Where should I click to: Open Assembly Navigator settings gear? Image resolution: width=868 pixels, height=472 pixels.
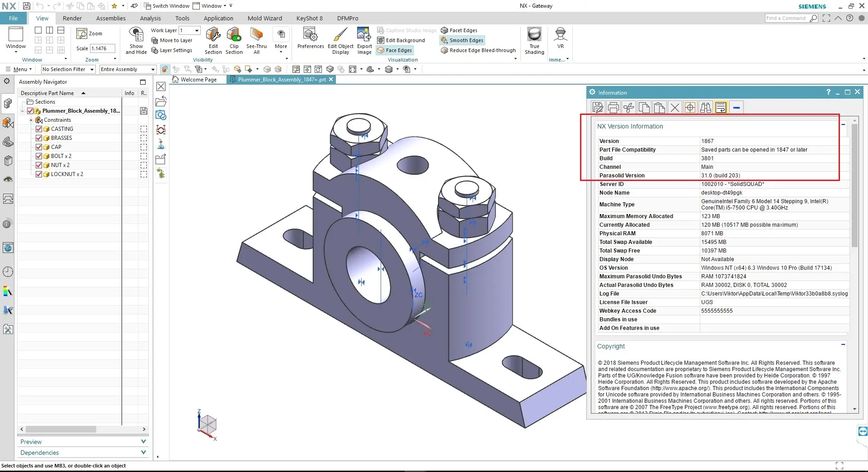tap(7, 81)
